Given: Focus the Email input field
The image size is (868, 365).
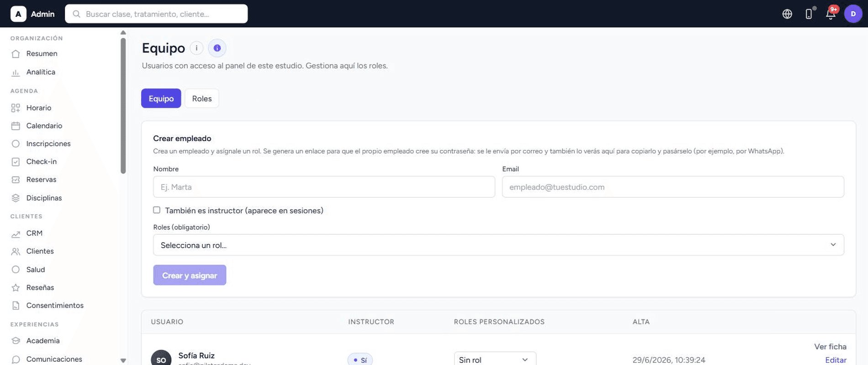Looking at the screenshot, I should pos(673,187).
